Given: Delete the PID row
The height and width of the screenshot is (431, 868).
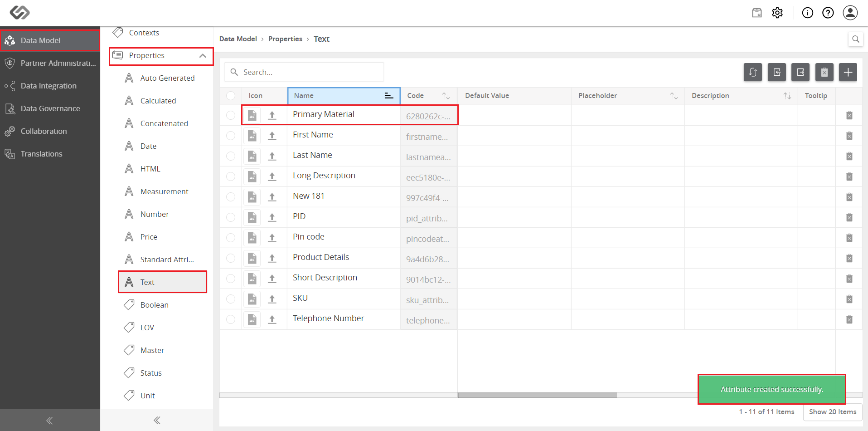Looking at the screenshot, I should 849,217.
